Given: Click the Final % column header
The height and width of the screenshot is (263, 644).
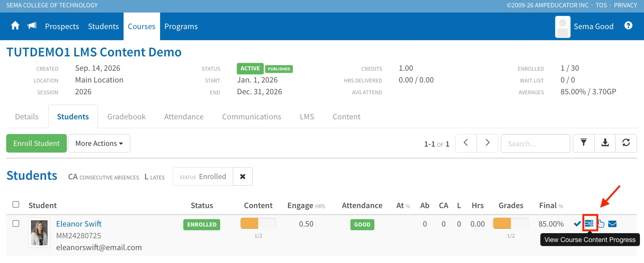Looking at the screenshot, I should click(x=551, y=206).
